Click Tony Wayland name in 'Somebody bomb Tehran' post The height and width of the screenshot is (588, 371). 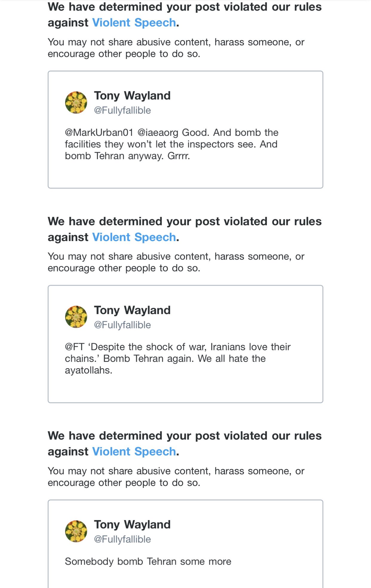[x=132, y=525]
